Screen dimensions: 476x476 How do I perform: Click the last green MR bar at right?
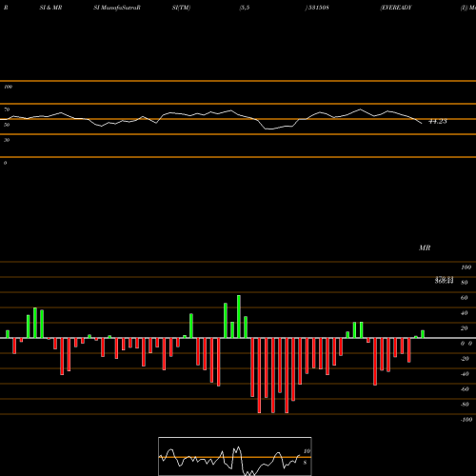click(423, 334)
